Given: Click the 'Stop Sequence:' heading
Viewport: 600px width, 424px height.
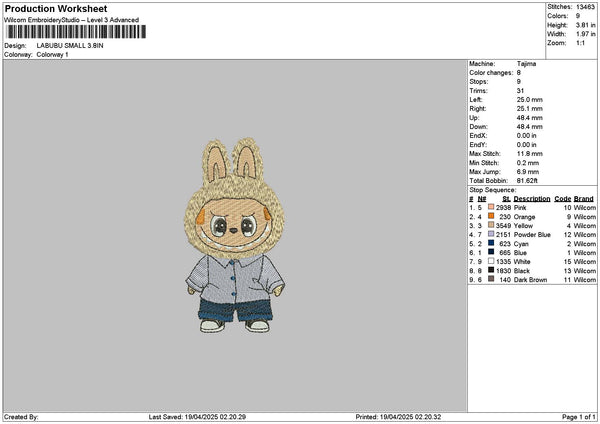Looking at the screenshot, I should tap(492, 190).
